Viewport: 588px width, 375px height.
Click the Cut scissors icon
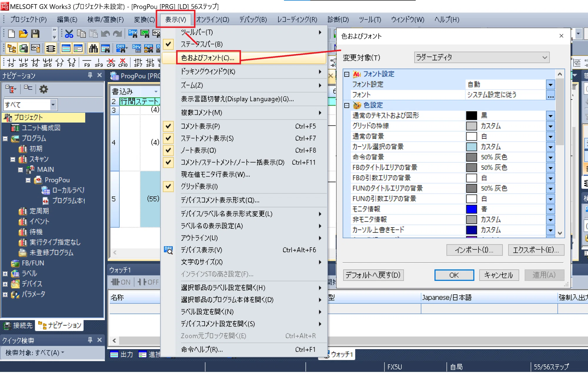(x=69, y=34)
